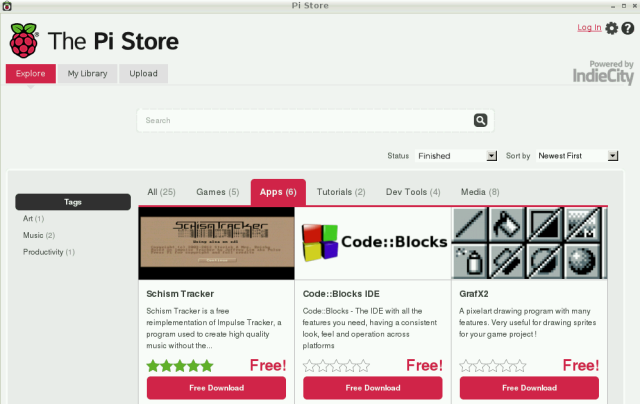Screen dimensions: 640x404
Task: Open the Sort by Newest First dropdown
Action: [x=577, y=156]
